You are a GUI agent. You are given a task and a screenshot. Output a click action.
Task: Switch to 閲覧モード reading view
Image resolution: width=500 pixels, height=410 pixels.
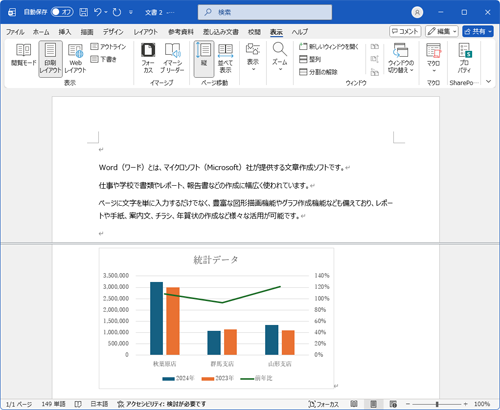click(x=23, y=55)
